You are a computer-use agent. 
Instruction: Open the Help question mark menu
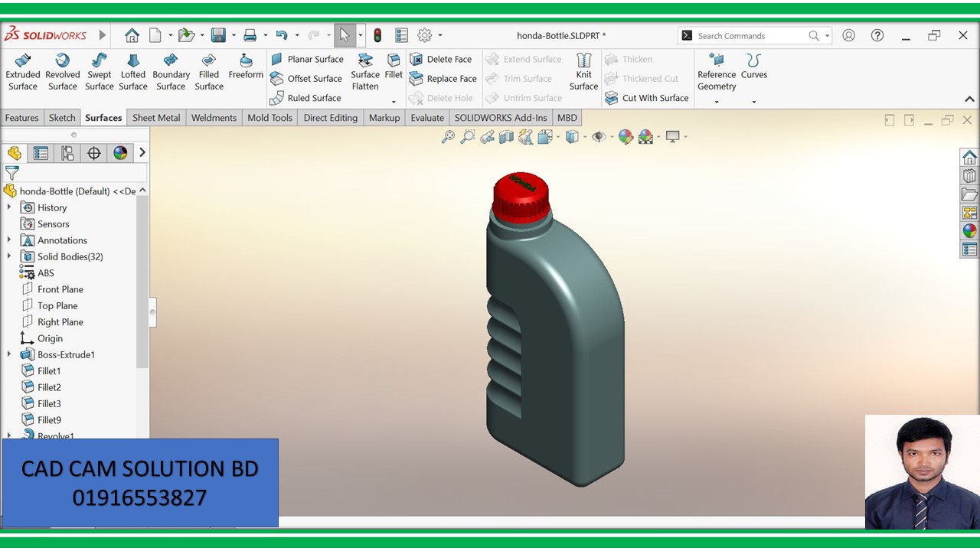877,35
